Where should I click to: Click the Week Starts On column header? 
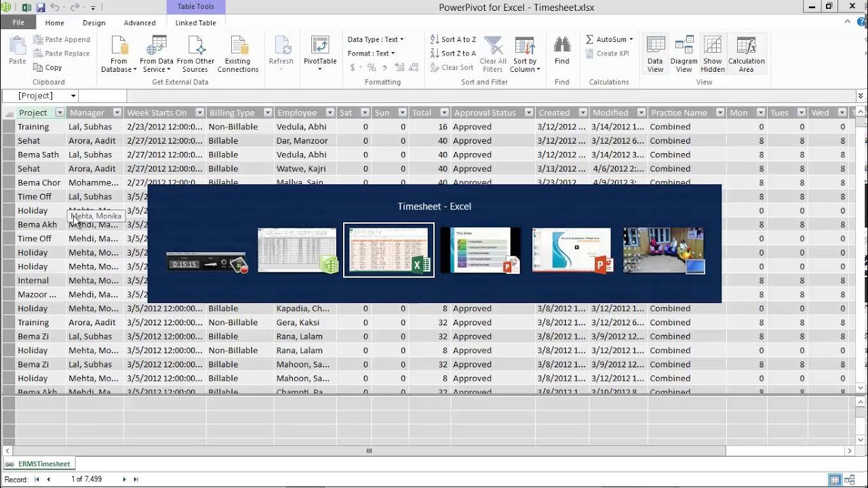(x=157, y=113)
